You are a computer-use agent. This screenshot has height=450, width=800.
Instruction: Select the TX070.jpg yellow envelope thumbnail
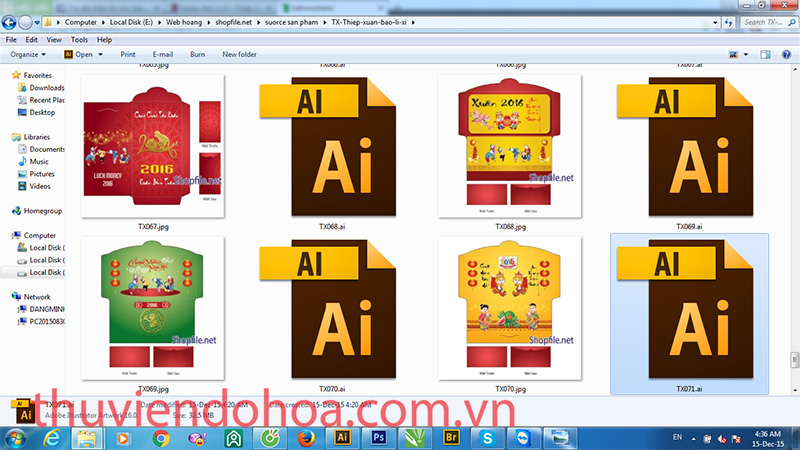(510, 309)
